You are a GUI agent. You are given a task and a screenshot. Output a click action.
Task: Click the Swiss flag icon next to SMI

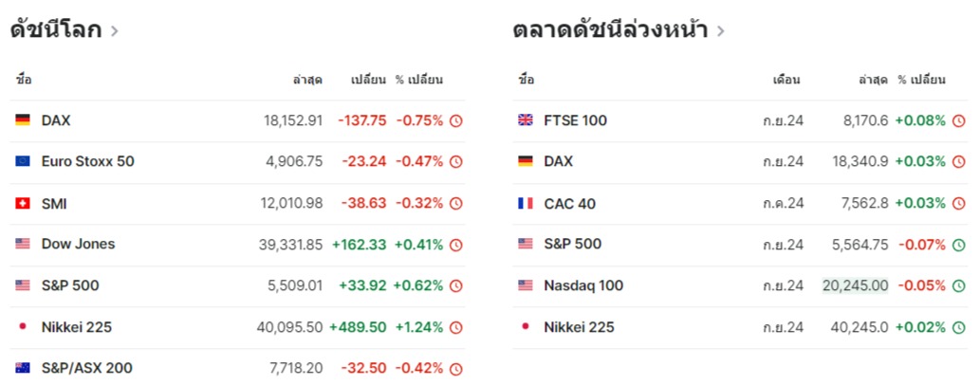click(23, 203)
